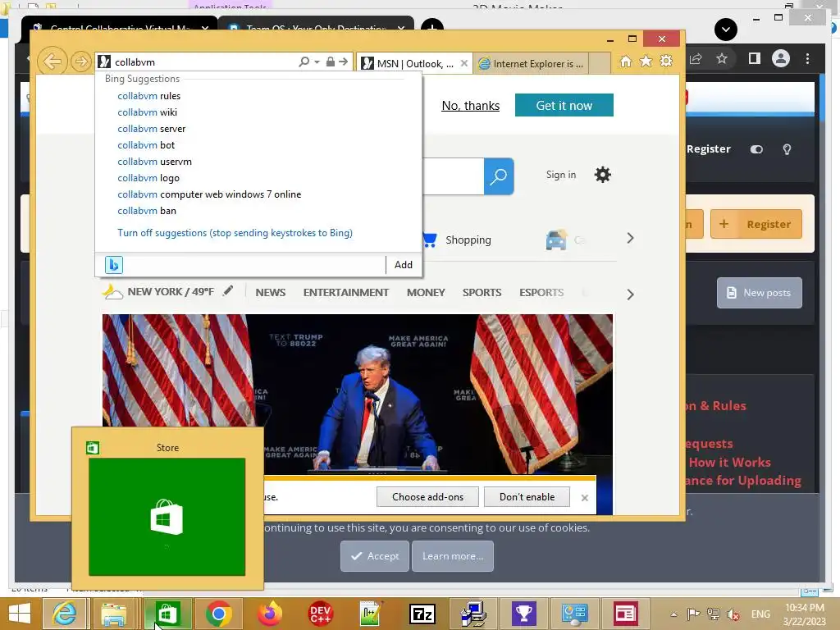Open Firefox from the taskbar

[269, 614]
